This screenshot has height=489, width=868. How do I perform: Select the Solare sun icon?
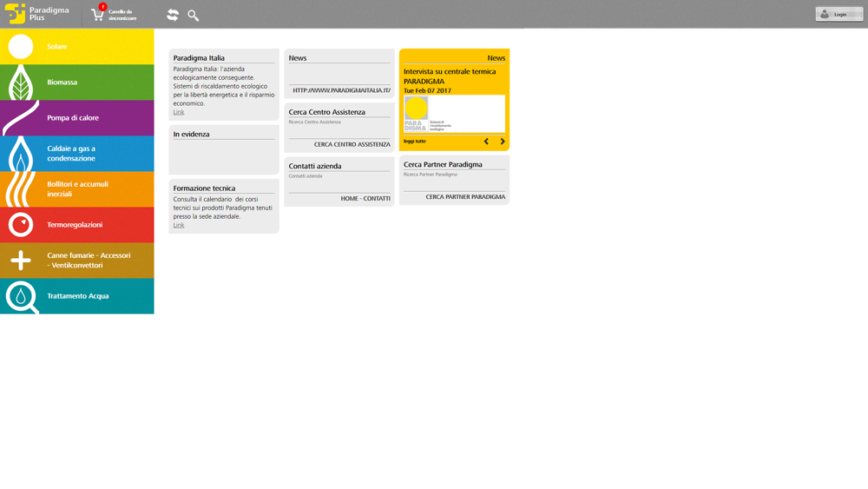21,47
